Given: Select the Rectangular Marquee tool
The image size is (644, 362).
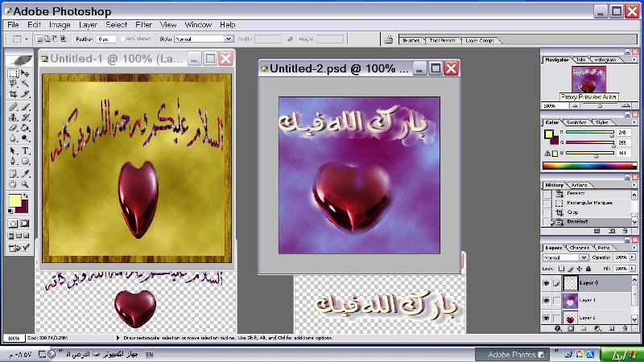Looking at the screenshot, I should tap(14, 73).
